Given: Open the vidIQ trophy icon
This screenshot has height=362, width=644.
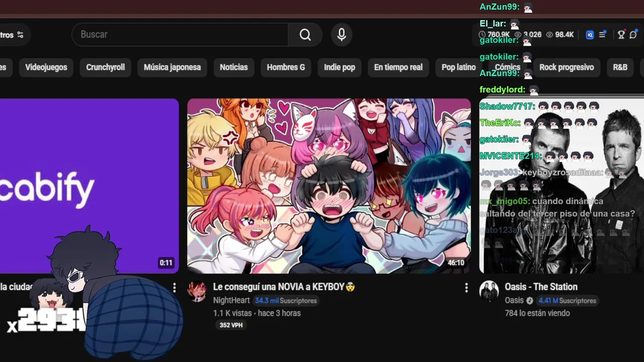Looking at the screenshot, I should coord(621,35).
